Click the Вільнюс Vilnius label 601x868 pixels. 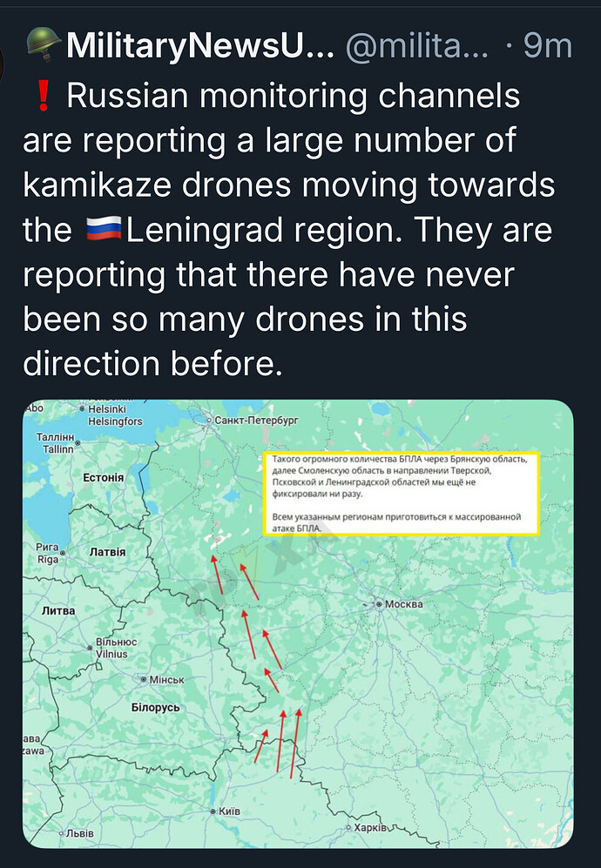pyautogui.click(x=111, y=649)
